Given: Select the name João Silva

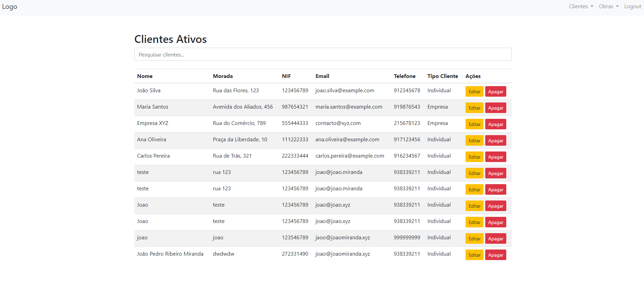Looking at the screenshot, I should pyautogui.click(x=149, y=91).
